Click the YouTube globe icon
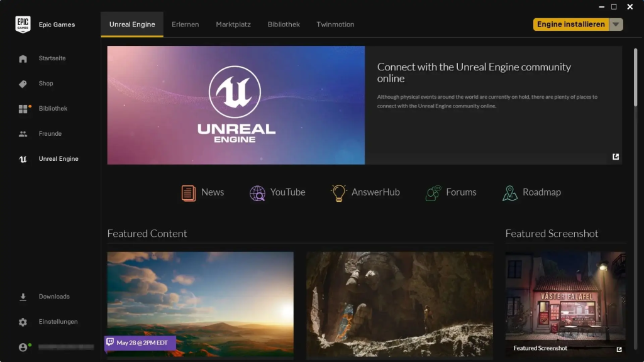Screen dimensions: 644x362 (x=257, y=193)
